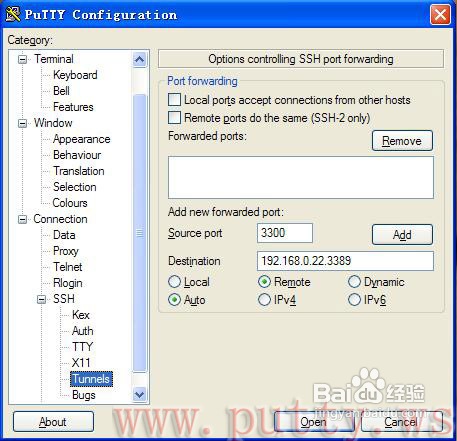
Task: Collapse the Terminal tree node
Action: [x=22, y=59]
